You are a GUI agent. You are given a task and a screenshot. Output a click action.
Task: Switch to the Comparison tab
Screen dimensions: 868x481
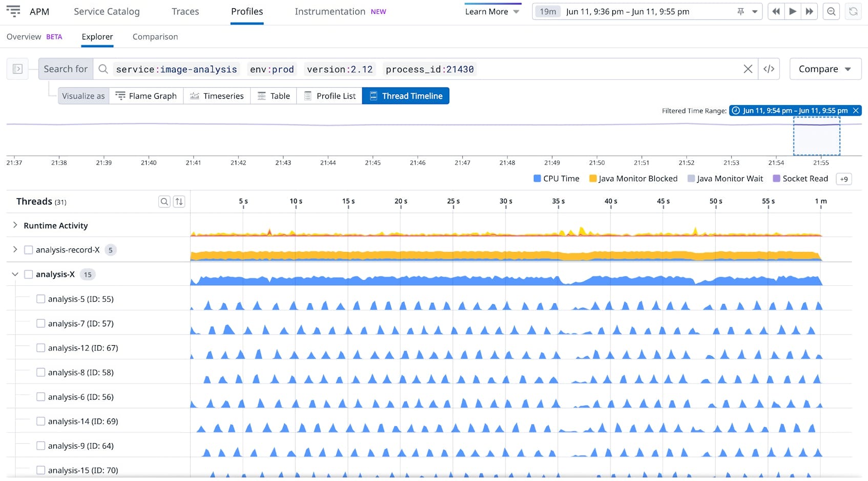[155, 36]
